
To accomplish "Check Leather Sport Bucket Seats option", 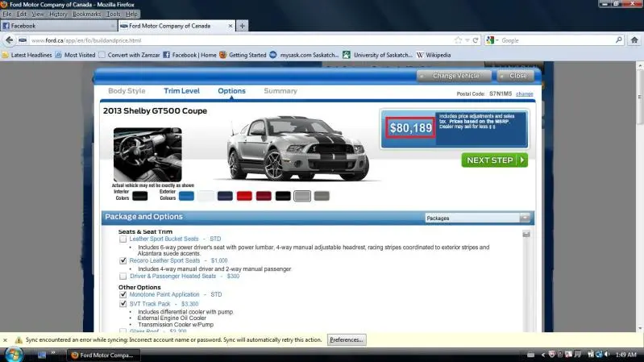I will (x=123, y=239).
